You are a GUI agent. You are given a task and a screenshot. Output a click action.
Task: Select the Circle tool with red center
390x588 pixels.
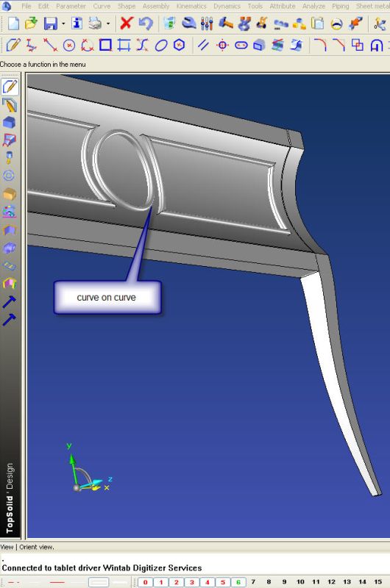[x=68, y=46]
